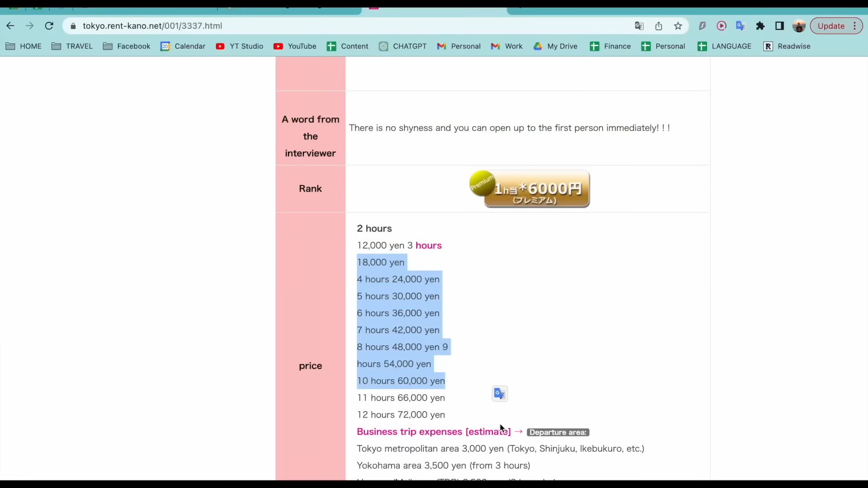Reload the current page
Image resolution: width=868 pixels, height=488 pixels.
point(49,26)
